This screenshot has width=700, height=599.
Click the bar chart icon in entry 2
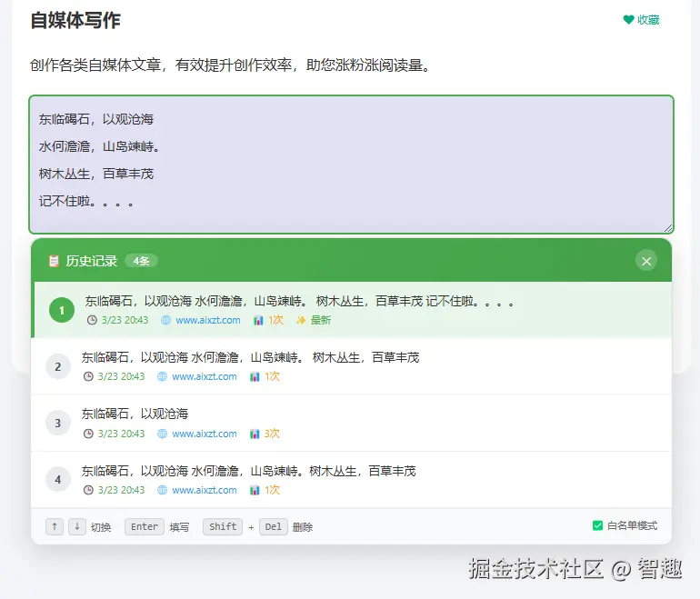[255, 376]
